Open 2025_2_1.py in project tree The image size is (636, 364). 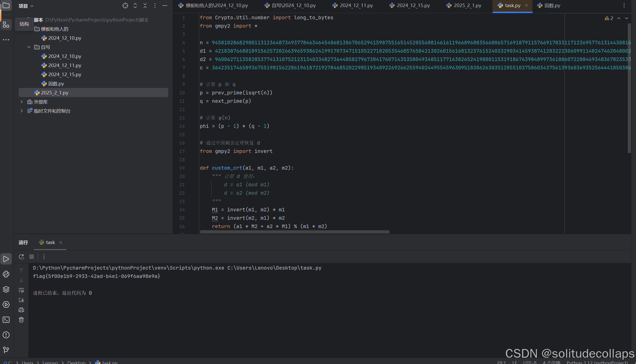pos(54,93)
